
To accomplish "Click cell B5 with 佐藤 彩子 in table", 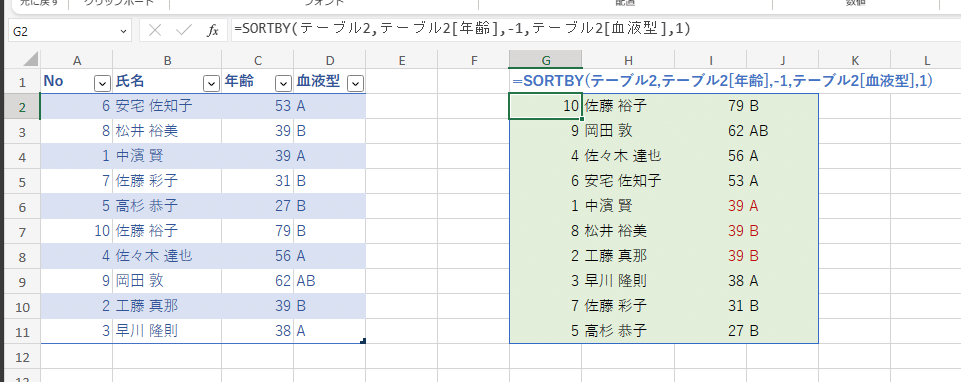I will tap(167, 181).
